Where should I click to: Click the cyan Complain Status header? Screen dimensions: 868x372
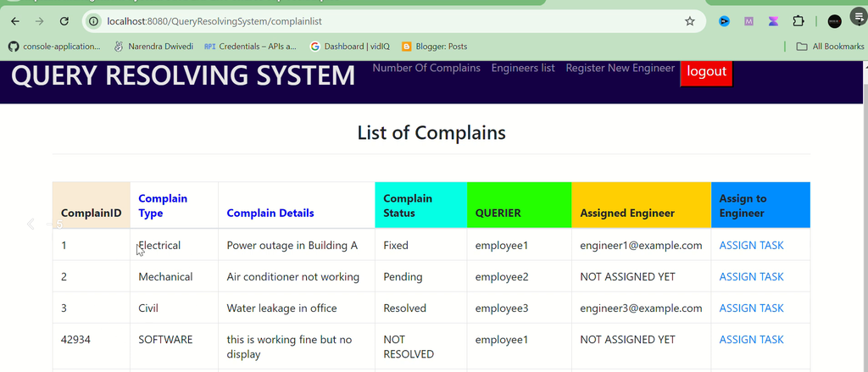420,205
